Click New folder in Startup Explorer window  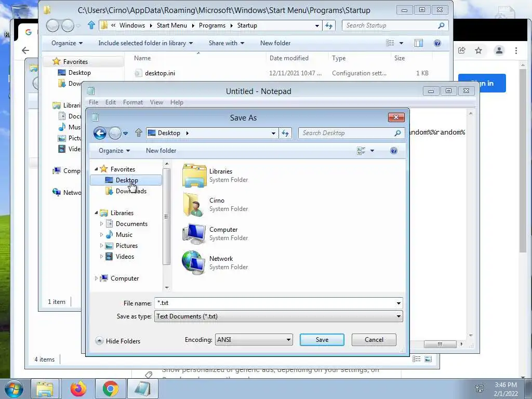click(x=275, y=43)
